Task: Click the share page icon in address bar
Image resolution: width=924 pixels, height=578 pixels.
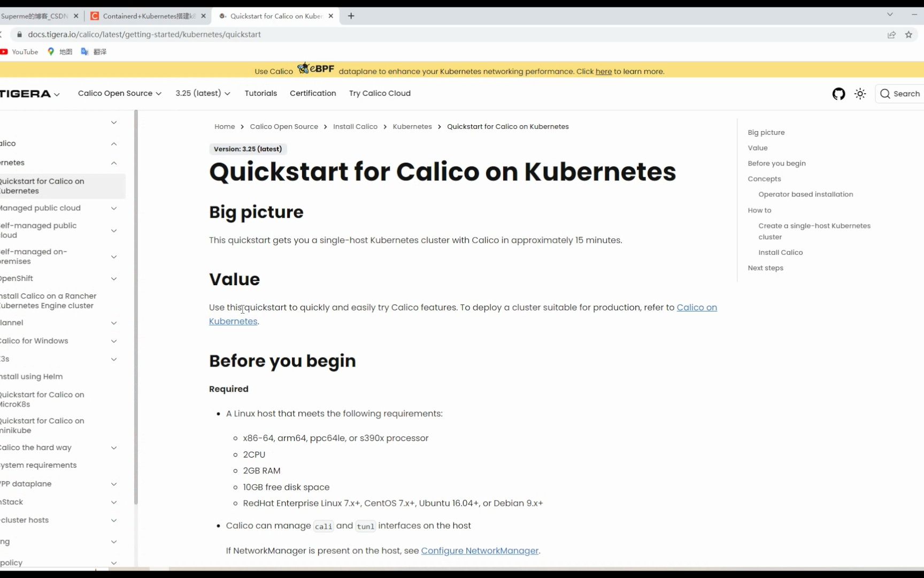Action: (891, 34)
